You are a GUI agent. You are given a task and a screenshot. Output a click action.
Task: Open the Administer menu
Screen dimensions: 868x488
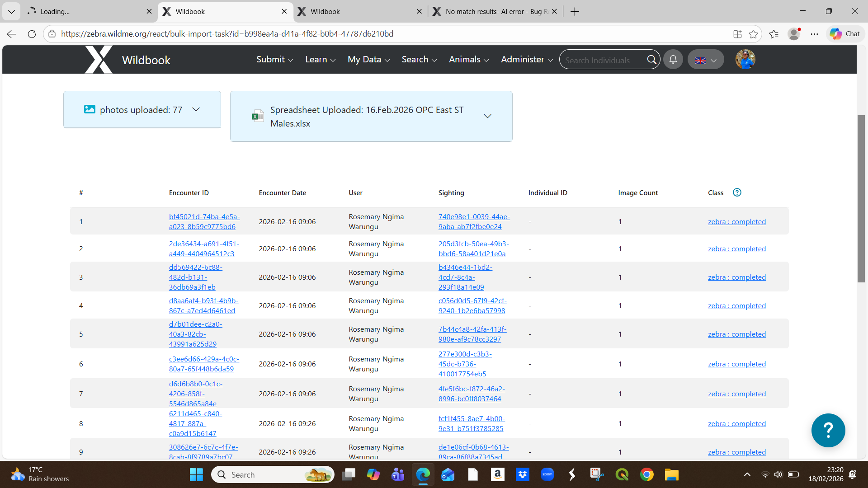click(527, 60)
